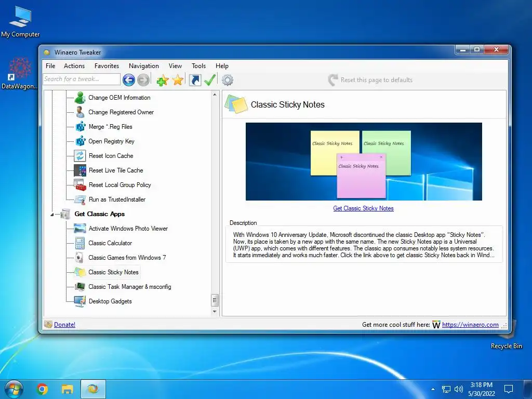Click the gray Forward navigation arrow

point(143,80)
